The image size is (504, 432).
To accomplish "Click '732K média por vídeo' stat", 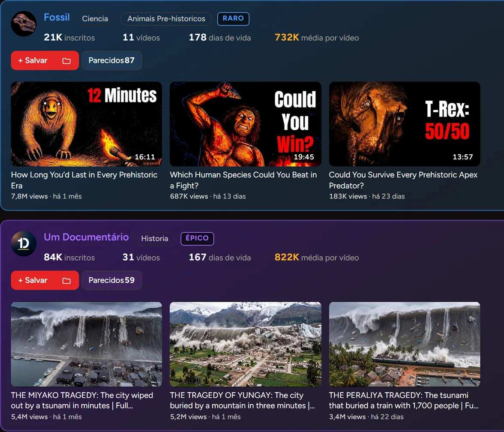I will [317, 38].
